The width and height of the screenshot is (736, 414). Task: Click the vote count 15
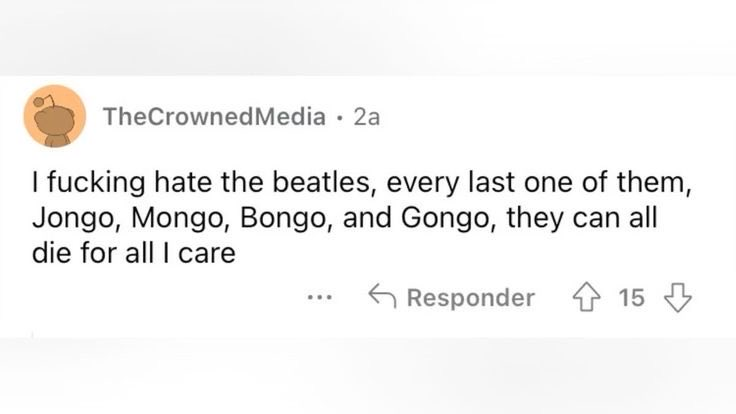632,297
